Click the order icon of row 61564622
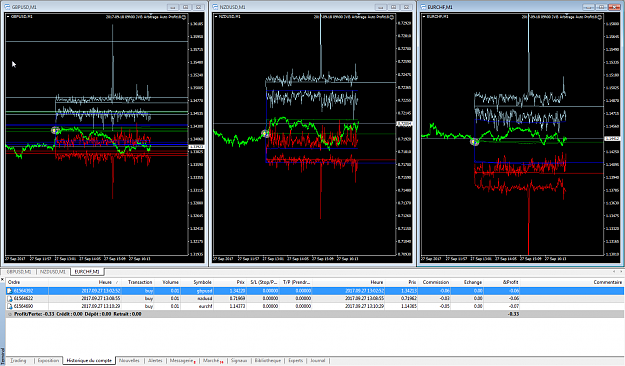Image resolution: width=625 pixels, height=366 pixels. (x=10, y=299)
